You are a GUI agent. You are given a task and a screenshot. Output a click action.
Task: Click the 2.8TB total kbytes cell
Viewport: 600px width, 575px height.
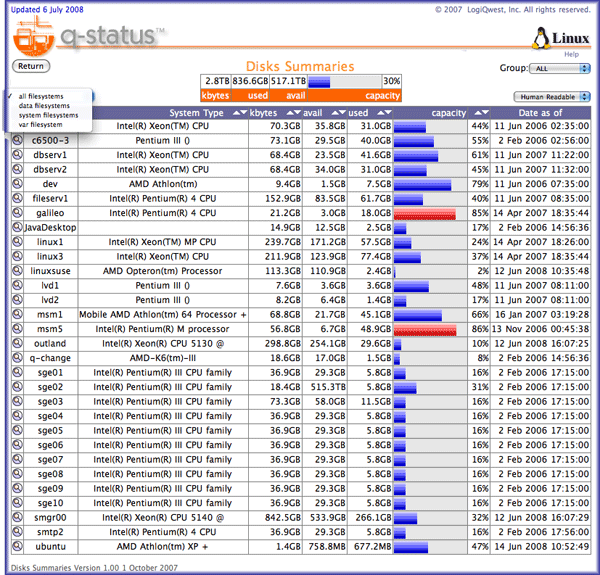pyautogui.click(x=217, y=81)
